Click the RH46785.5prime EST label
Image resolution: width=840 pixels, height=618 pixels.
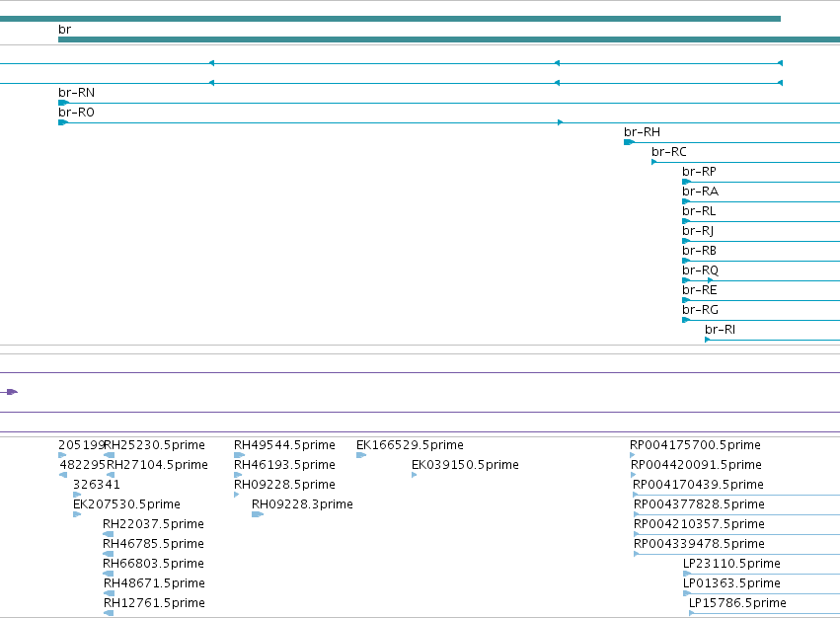coord(153,544)
